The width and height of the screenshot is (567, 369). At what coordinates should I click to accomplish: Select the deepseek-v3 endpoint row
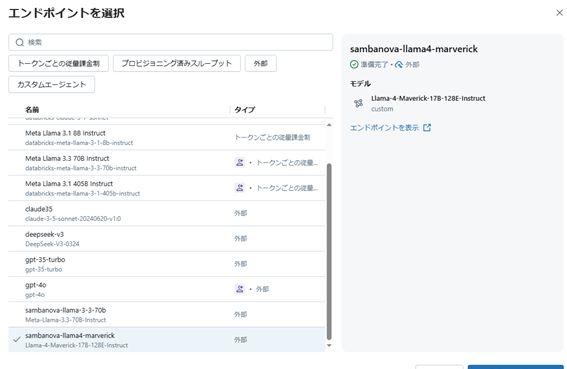[x=167, y=239]
